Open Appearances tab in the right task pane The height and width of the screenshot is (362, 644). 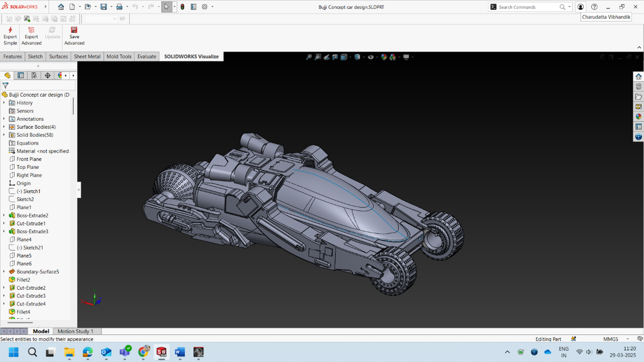638,117
